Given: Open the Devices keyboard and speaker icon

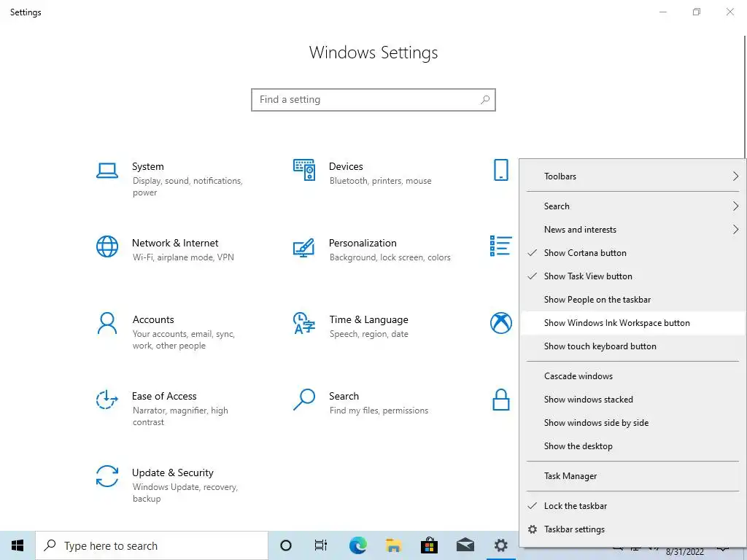Looking at the screenshot, I should click(x=304, y=170).
